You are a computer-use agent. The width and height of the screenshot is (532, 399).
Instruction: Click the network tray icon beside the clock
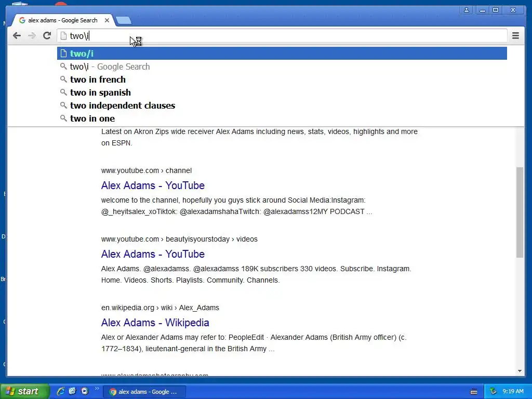494,391
